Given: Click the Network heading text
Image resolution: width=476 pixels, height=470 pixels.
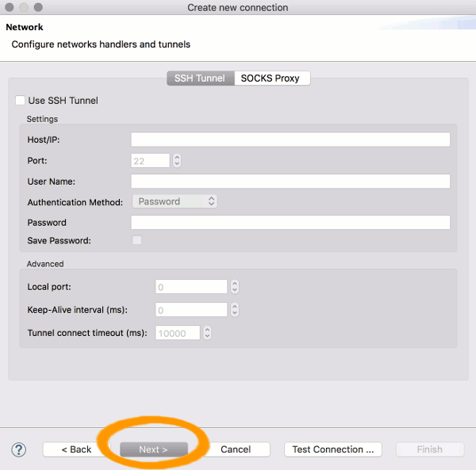Looking at the screenshot, I should 25,27.
